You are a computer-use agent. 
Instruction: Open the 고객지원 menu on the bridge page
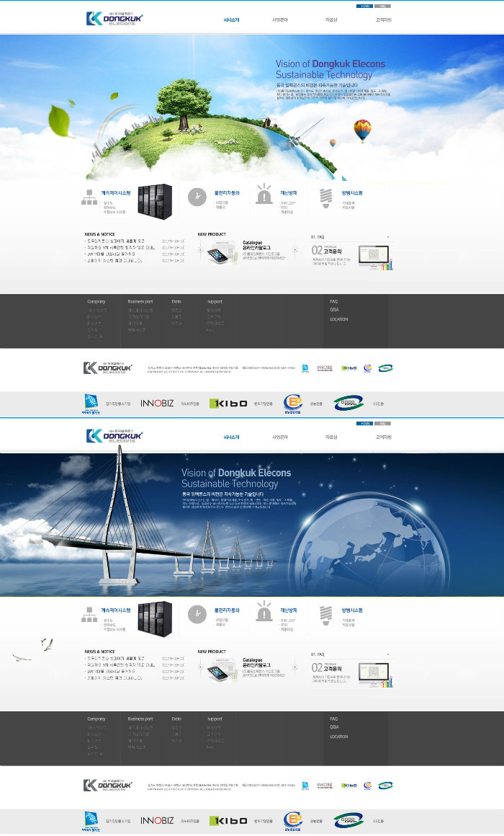(x=384, y=437)
